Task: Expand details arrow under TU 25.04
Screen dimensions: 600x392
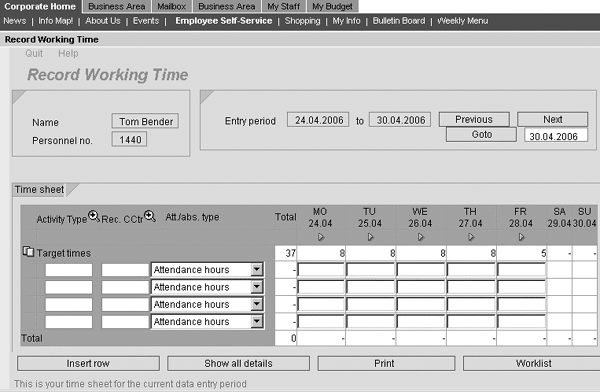Action: point(370,237)
